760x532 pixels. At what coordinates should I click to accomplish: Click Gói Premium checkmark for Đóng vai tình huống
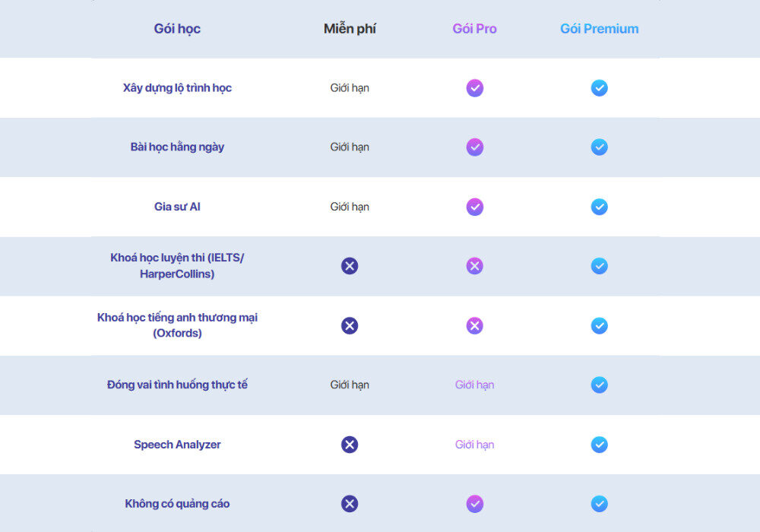(599, 385)
